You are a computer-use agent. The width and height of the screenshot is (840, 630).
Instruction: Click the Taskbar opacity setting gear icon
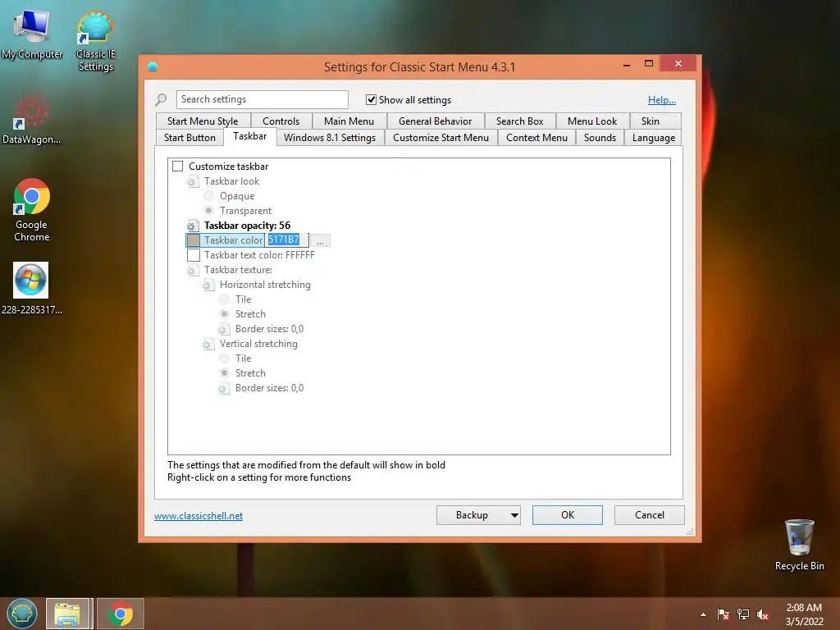coord(193,226)
